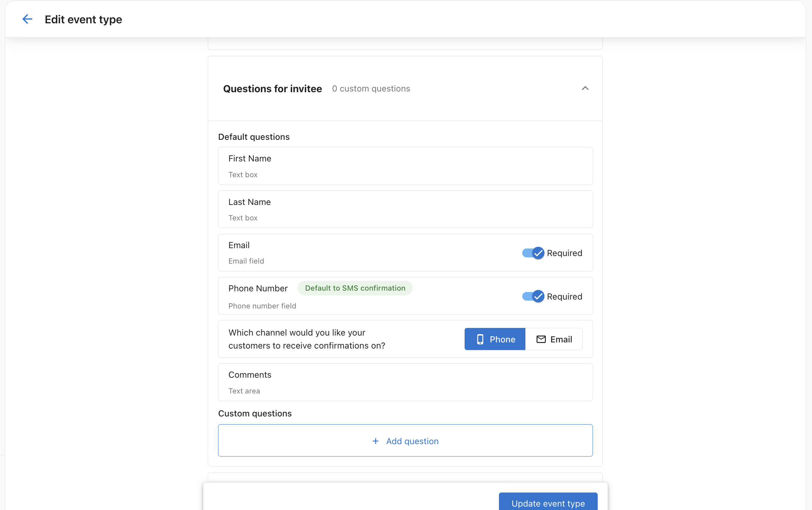Click the envelope icon next to Email
The height and width of the screenshot is (510, 812).
click(541, 339)
